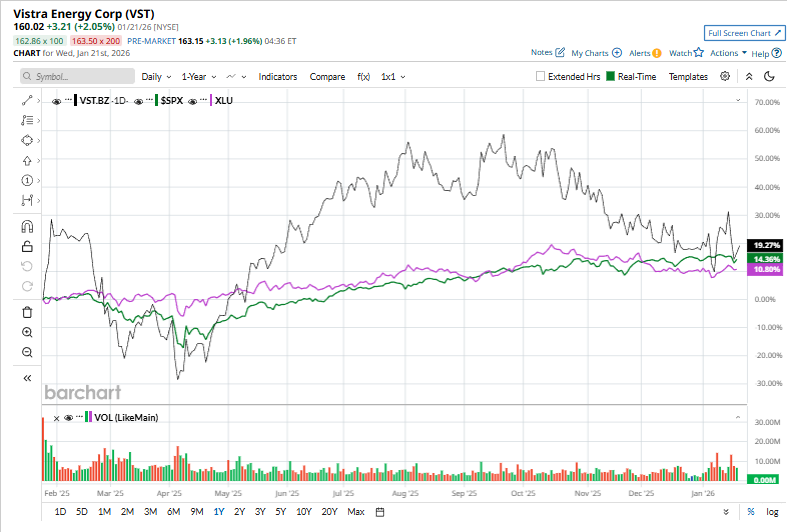This screenshot has width=787, height=532.
Task: Select the 5Y time range
Action: (280, 512)
